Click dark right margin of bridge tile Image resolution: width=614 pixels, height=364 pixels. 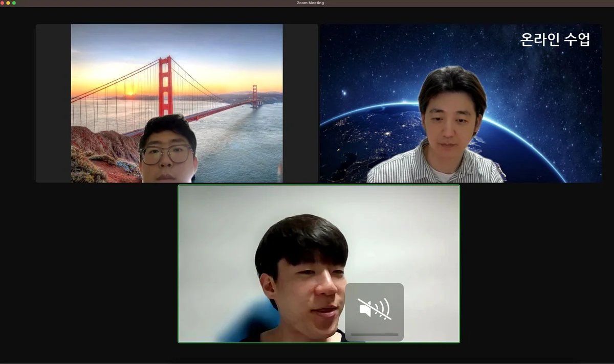(x=300, y=103)
